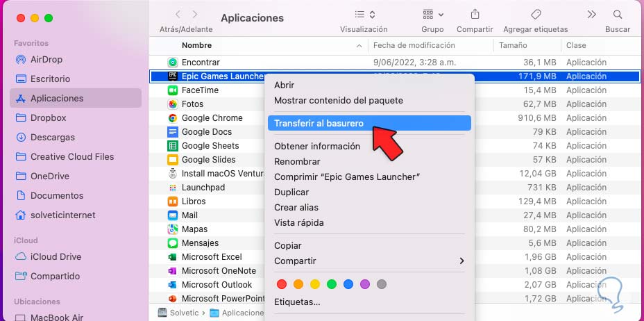Image resolution: width=644 pixels, height=321 pixels.
Task: Apply the blue tag color
Action: click(348, 284)
